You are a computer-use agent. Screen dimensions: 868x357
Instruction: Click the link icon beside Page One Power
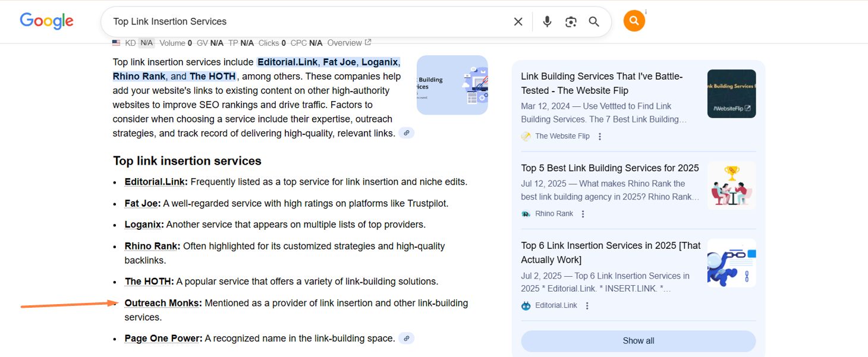click(x=407, y=339)
